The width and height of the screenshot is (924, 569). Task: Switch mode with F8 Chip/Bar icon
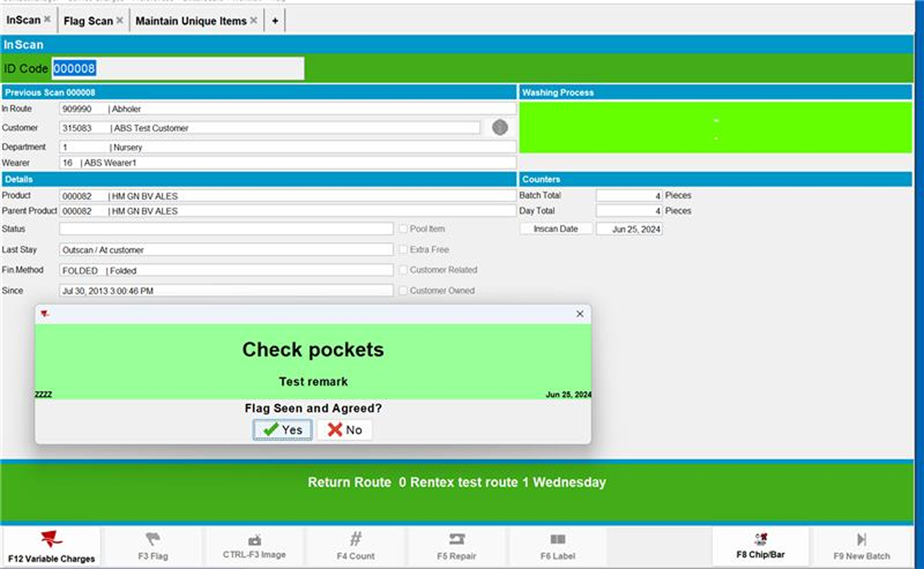(760, 539)
